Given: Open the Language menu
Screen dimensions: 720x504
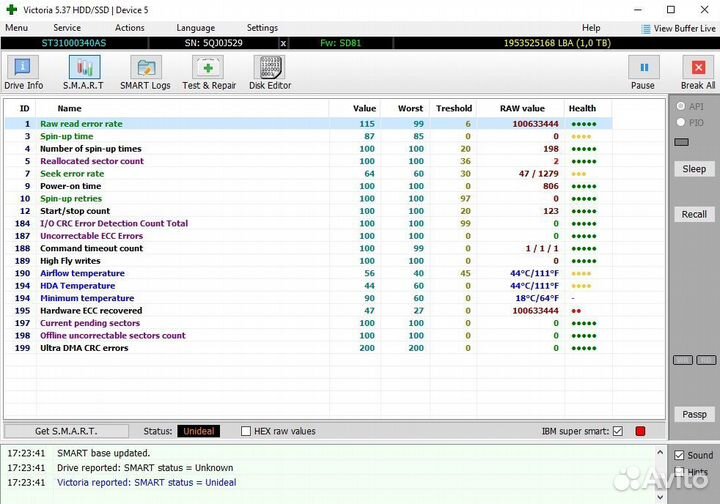Looking at the screenshot, I should pos(195,28).
